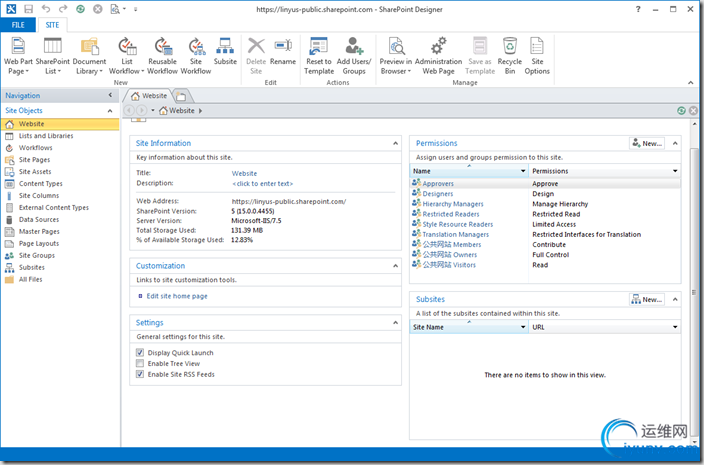The height and width of the screenshot is (465, 704).
Task: Create a Reusable Workflow
Action: (163, 56)
